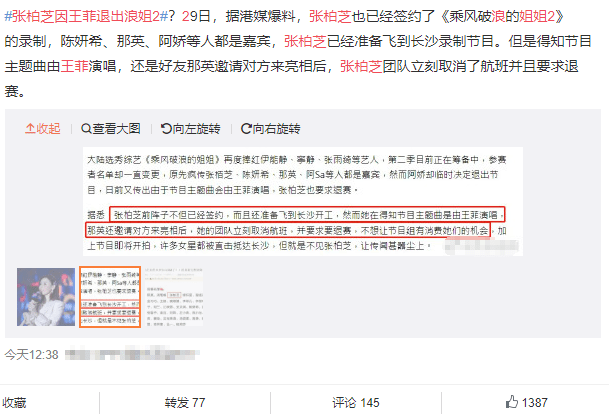Click the first 张柏芝 red keyword in the post body

click(330, 16)
